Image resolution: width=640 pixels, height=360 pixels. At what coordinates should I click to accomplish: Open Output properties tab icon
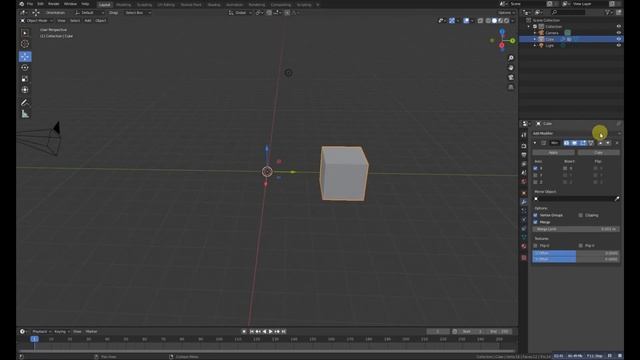[x=524, y=155]
